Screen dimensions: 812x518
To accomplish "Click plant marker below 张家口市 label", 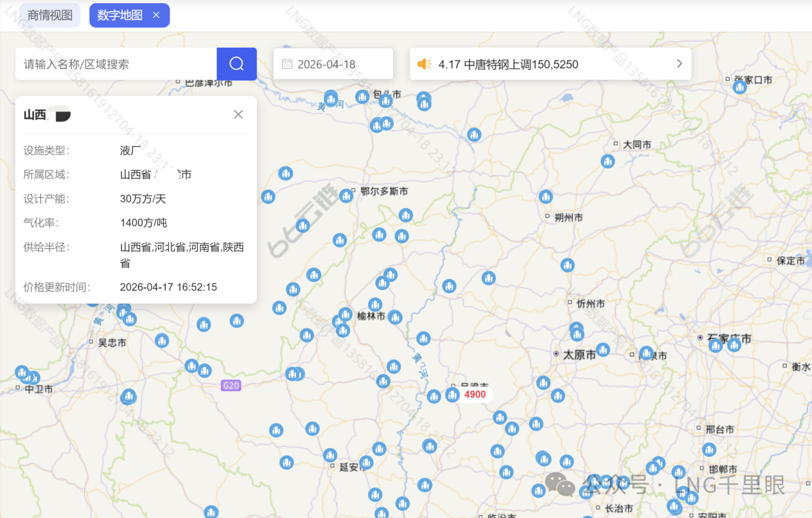I will coord(739,87).
